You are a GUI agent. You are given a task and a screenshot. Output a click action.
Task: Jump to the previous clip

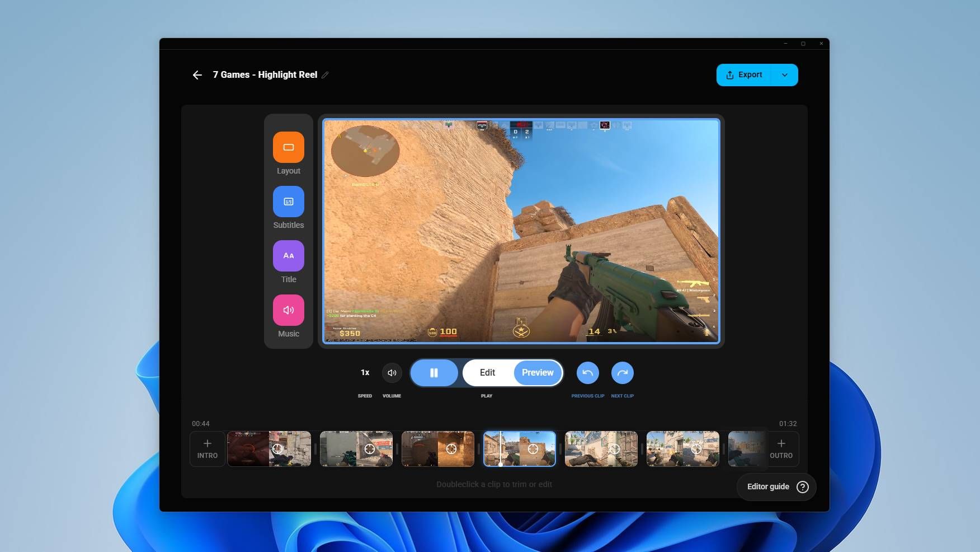tap(587, 373)
